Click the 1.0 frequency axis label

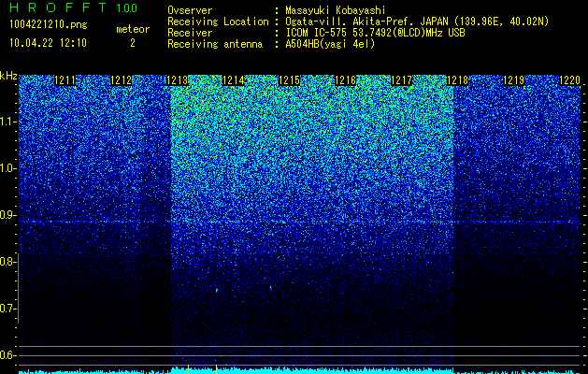(7, 168)
